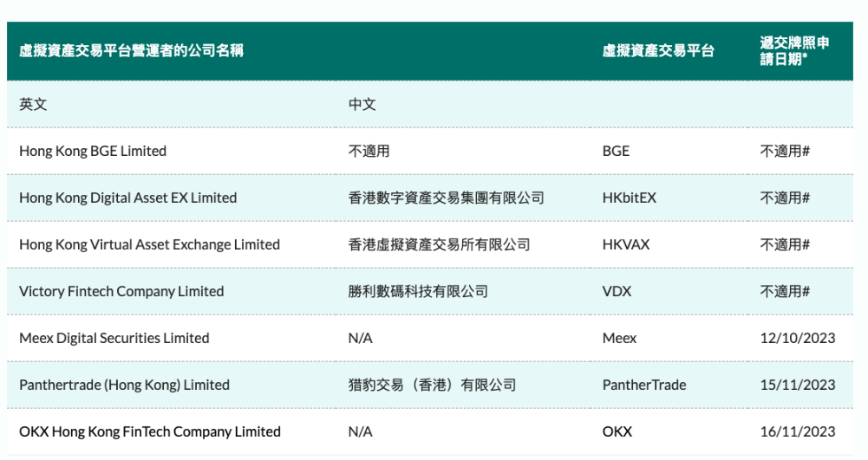Click the OKX platform cell
The image size is (868, 460).
tap(617, 431)
